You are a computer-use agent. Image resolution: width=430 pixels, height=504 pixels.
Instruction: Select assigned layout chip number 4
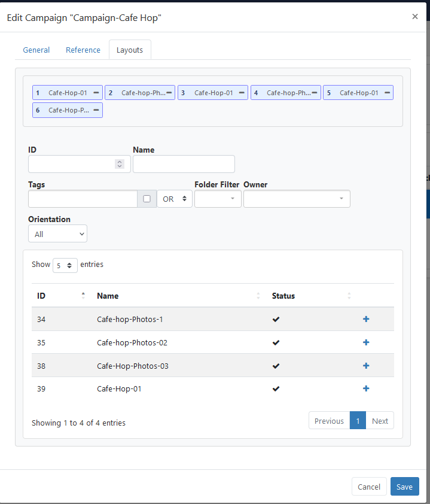(x=285, y=93)
